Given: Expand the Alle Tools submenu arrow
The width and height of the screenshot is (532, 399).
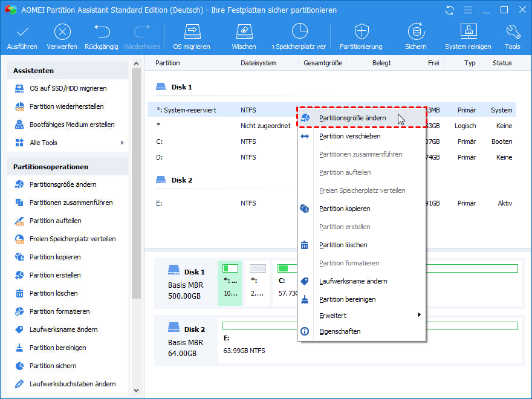Looking at the screenshot, I should 122,143.
